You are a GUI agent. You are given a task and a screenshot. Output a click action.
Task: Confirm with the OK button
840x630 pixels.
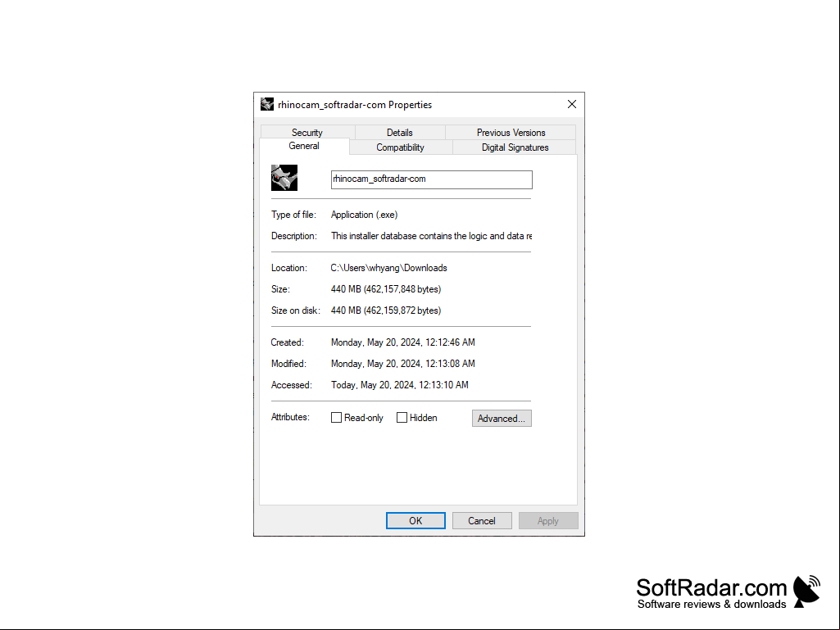pos(415,521)
